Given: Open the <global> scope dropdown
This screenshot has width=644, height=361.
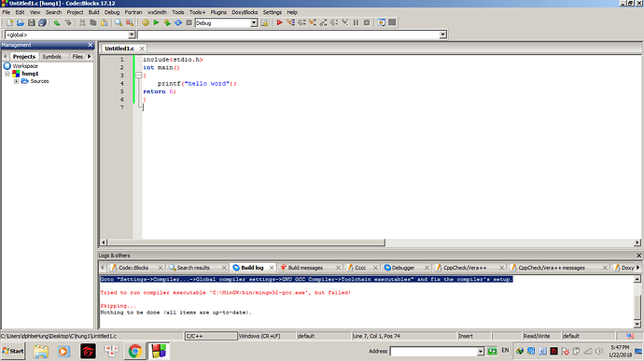Looking at the screenshot, I should [132, 35].
